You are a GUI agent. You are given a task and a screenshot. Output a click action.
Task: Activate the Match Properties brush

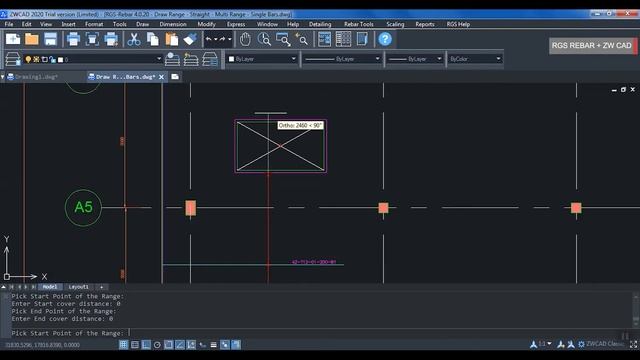pyautogui.click(x=190, y=40)
